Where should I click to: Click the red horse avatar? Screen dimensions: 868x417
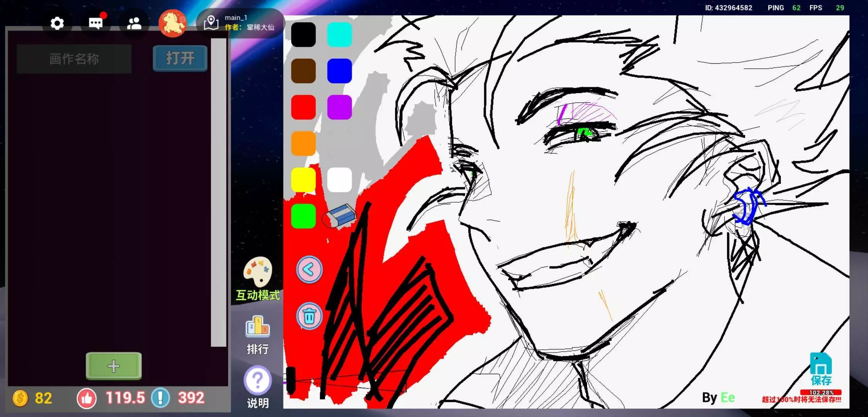[x=173, y=24]
